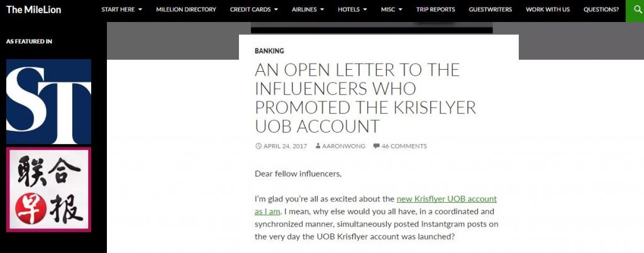Click the clock icon beside April 24, 2017

pyautogui.click(x=258, y=146)
